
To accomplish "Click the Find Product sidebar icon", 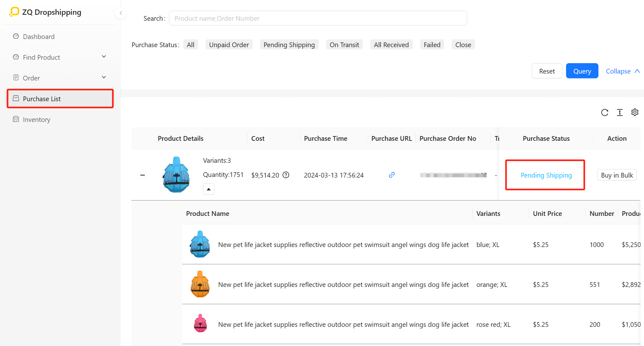I will coord(16,57).
